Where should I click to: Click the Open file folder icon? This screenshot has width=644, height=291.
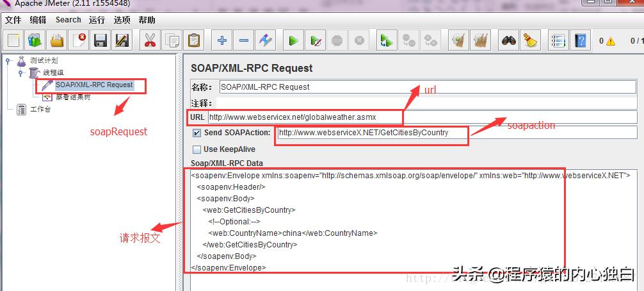click(x=57, y=40)
